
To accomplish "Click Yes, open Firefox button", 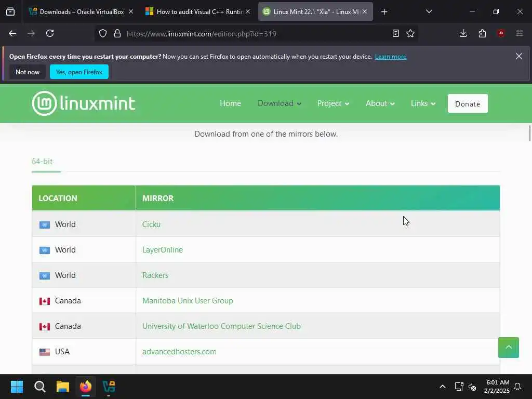I will [79, 72].
